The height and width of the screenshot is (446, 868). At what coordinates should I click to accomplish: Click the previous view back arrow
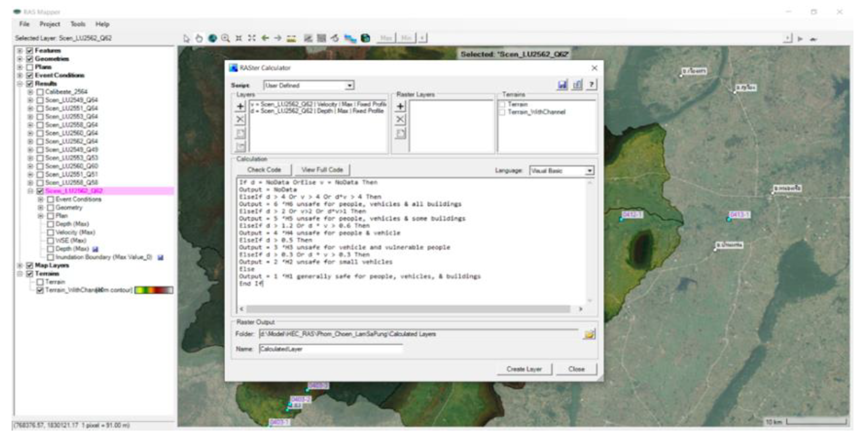[x=265, y=39]
